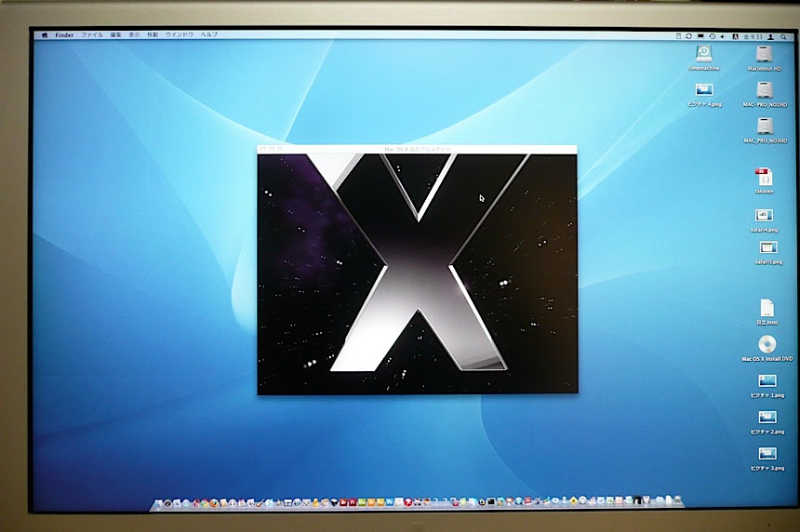This screenshot has width=800, height=532.
Task: Click the sync status icon in menu bar
Action: coord(688,36)
